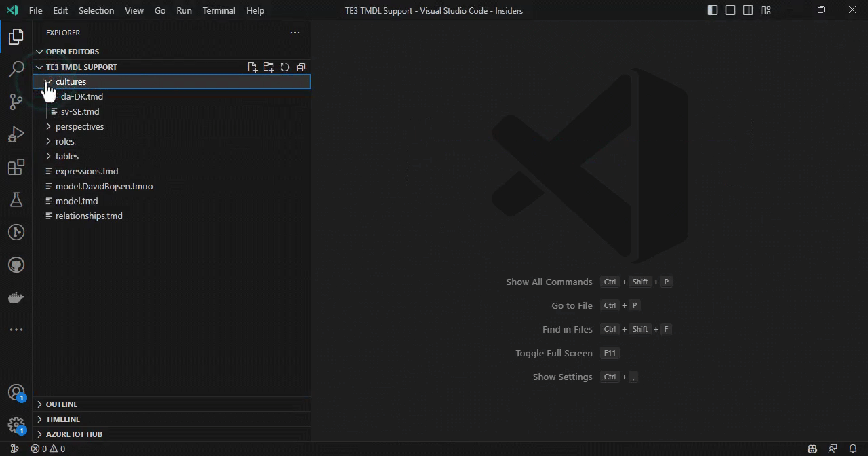
Task: Open the Testing flask view
Action: (x=16, y=199)
